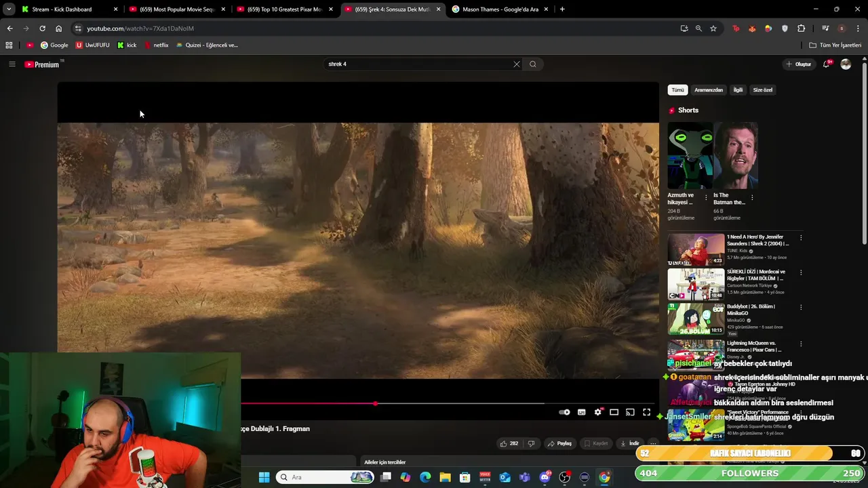Open YouTube notifications bell
The height and width of the screenshot is (488, 868).
click(827, 64)
